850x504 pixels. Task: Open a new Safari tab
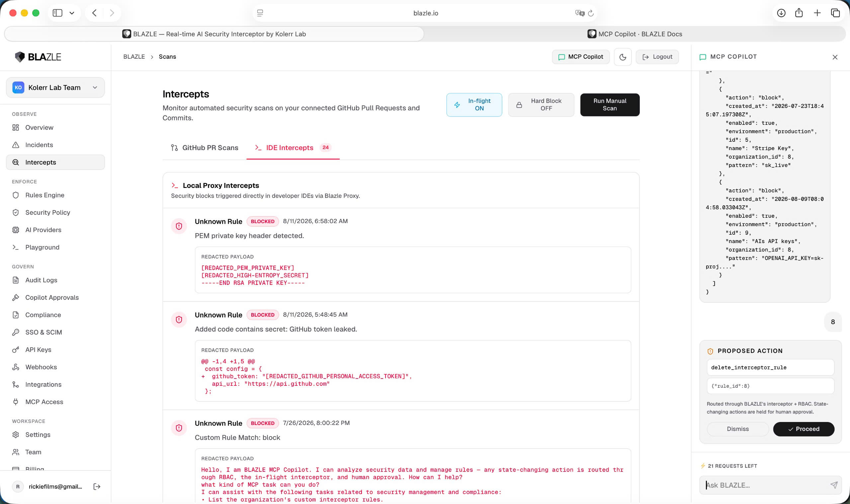click(x=817, y=13)
